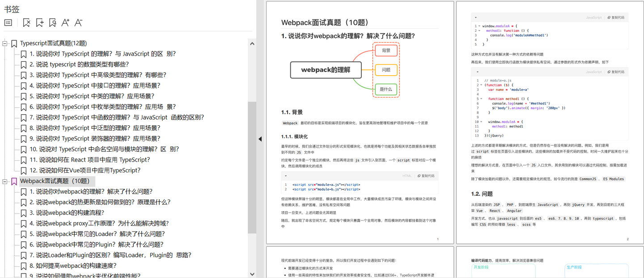
Task: Click the add bookmark icon
Action: tap(40, 23)
